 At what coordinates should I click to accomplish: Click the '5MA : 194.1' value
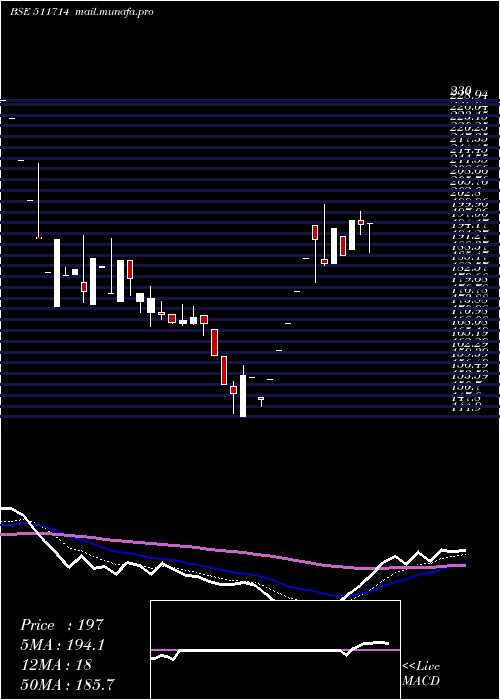tap(64, 645)
